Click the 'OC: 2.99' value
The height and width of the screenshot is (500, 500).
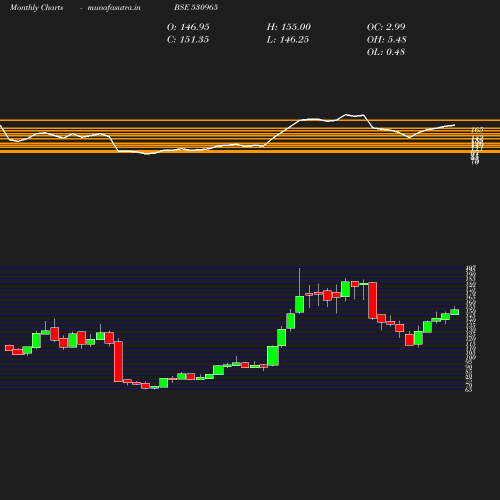coord(386,27)
